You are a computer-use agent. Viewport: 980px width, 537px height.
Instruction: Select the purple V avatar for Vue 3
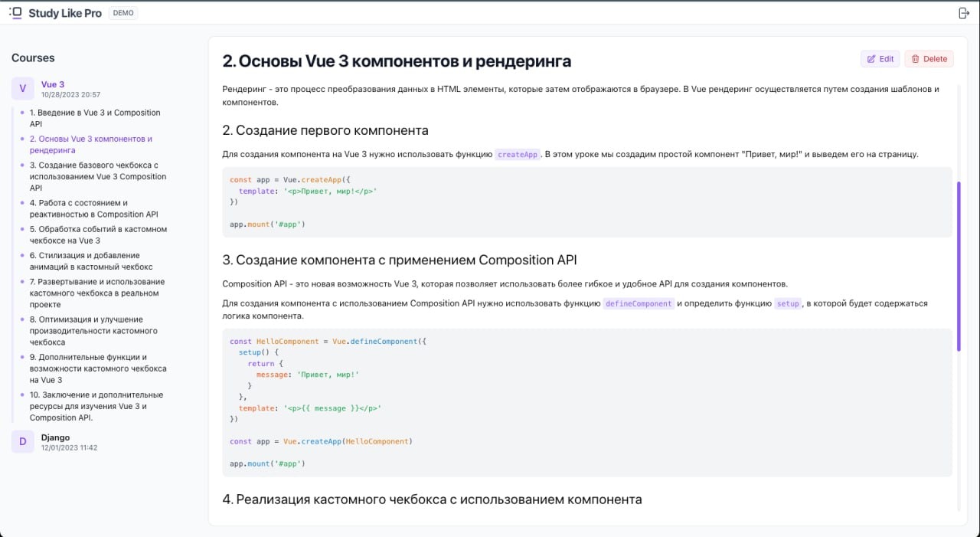coord(22,89)
